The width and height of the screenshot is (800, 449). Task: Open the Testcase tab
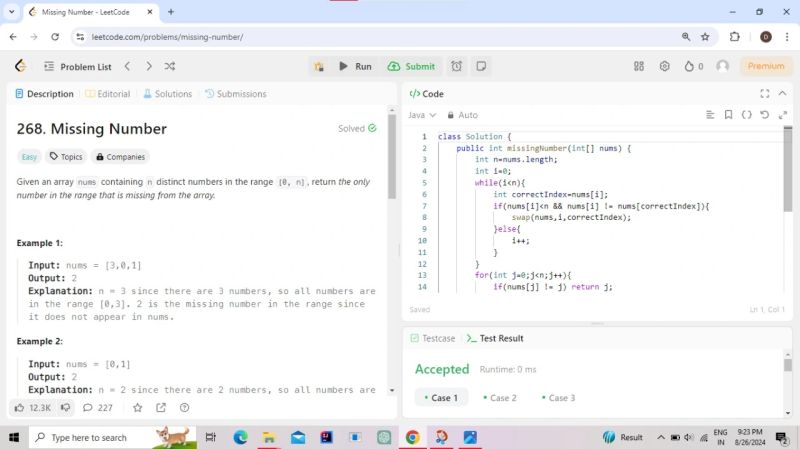pos(432,338)
